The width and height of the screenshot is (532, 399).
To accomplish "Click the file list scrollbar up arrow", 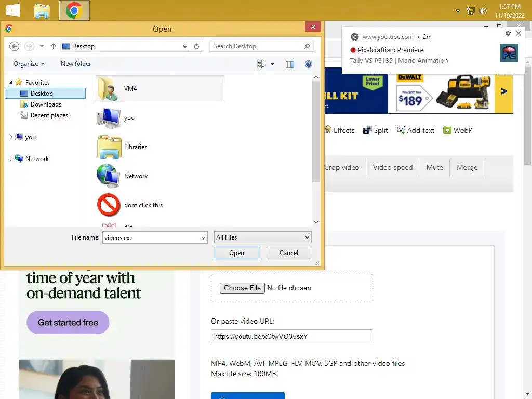I will pos(316,77).
